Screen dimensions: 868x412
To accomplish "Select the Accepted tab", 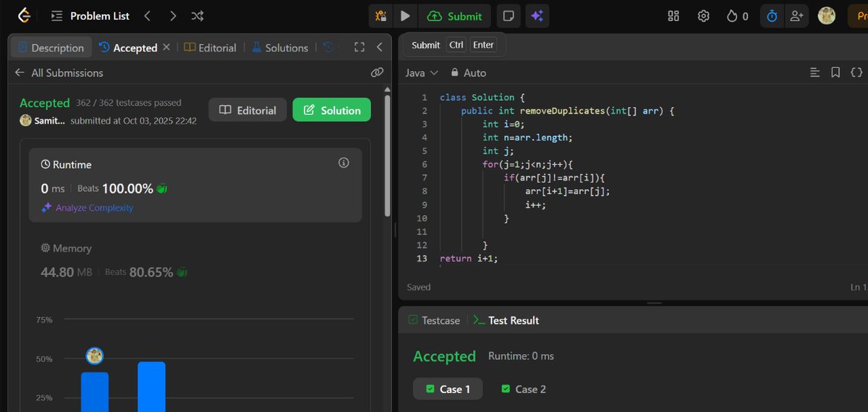I will 128,48.
